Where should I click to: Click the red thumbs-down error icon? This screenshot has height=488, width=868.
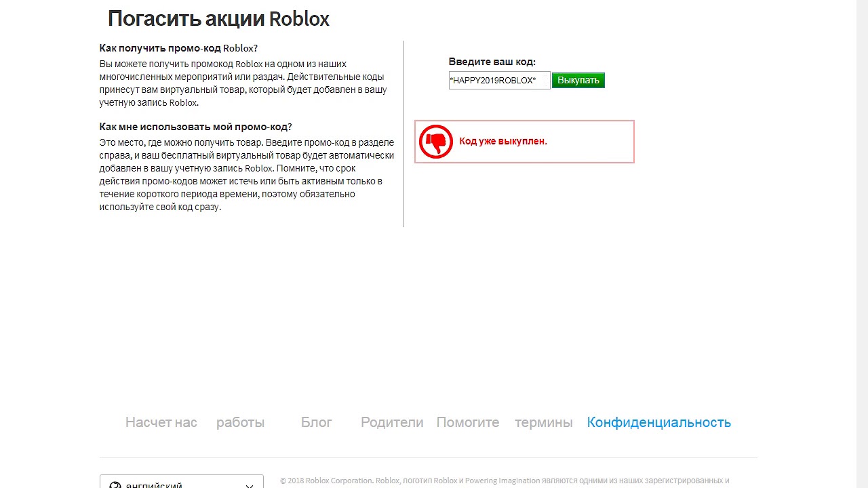435,142
